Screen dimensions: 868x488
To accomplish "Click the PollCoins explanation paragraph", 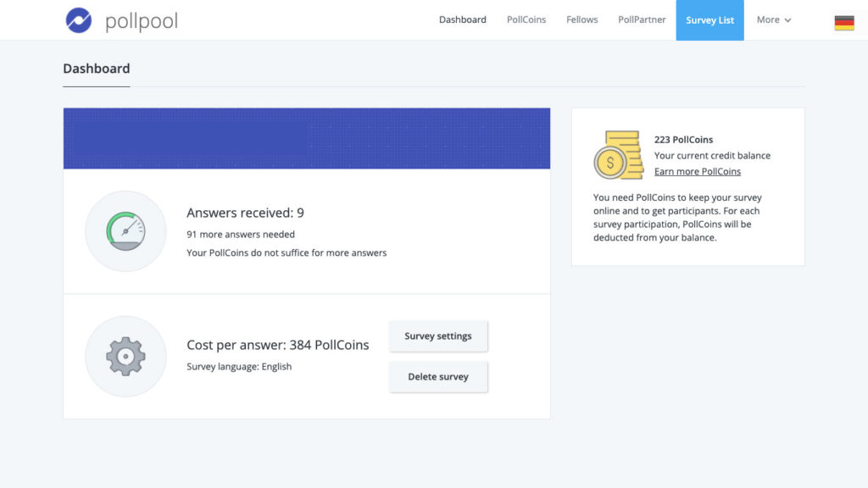I will coord(677,218).
